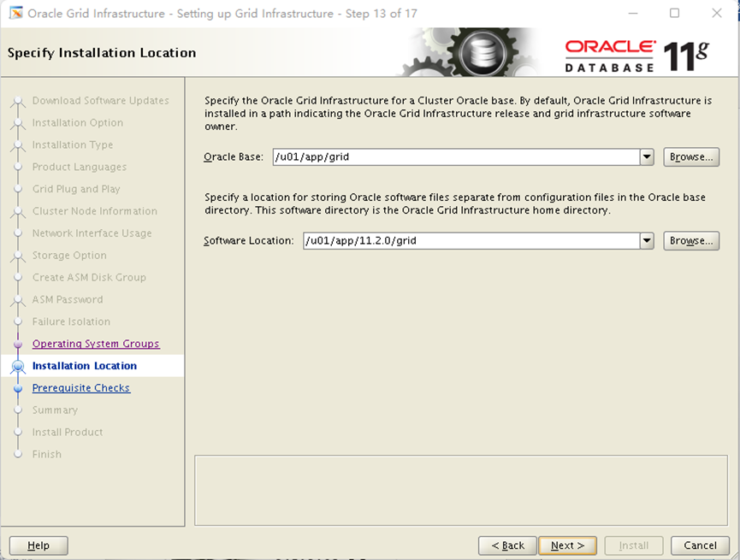
Task: Click the Failure Isolation step text
Action: (71, 321)
